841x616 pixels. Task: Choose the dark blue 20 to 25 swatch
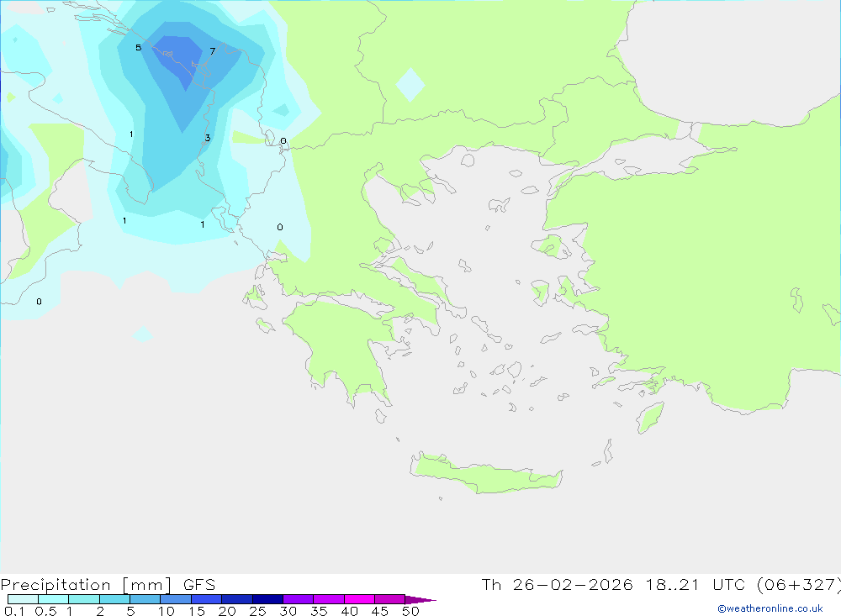(237, 599)
